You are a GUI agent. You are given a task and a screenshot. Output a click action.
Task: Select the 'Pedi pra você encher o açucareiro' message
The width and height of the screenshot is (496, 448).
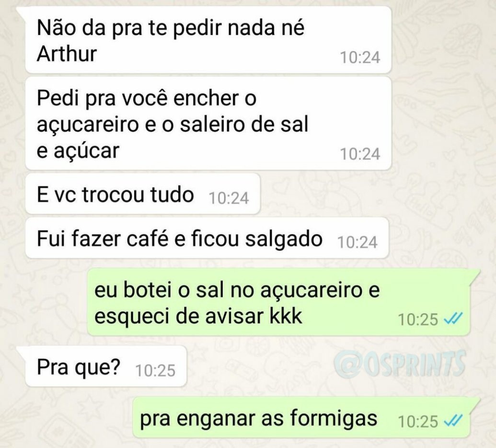pyautogui.click(x=208, y=123)
